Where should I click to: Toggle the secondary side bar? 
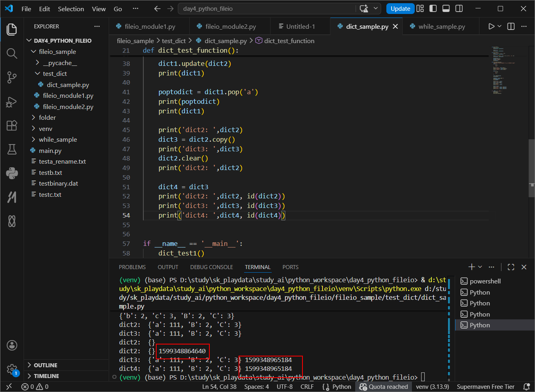pos(459,9)
